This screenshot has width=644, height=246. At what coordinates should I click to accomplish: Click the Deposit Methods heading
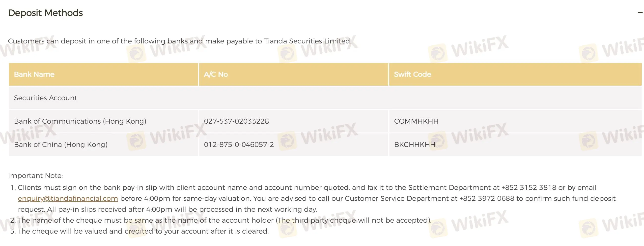[x=45, y=13]
